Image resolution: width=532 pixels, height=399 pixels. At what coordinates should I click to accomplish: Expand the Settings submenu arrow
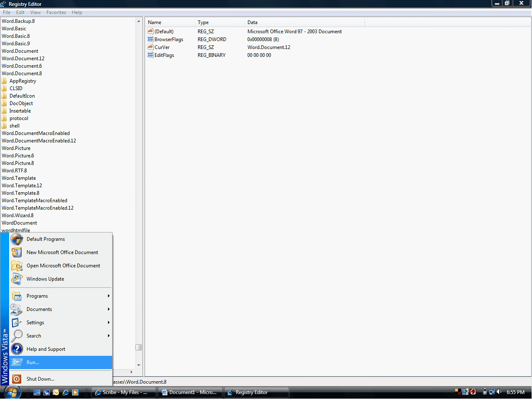pyautogui.click(x=108, y=323)
